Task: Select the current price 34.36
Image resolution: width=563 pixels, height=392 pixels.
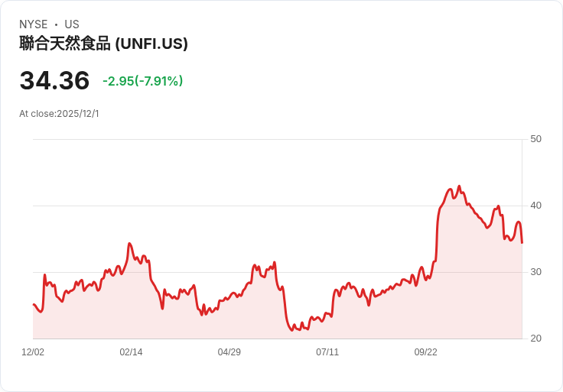Action: pyautogui.click(x=54, y=80)
